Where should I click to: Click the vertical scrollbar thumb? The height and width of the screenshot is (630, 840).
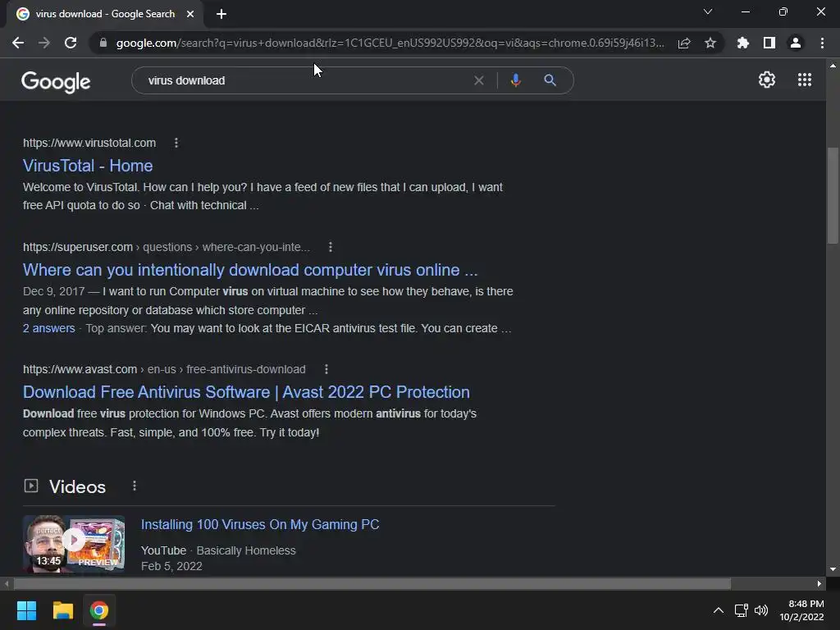833,195
